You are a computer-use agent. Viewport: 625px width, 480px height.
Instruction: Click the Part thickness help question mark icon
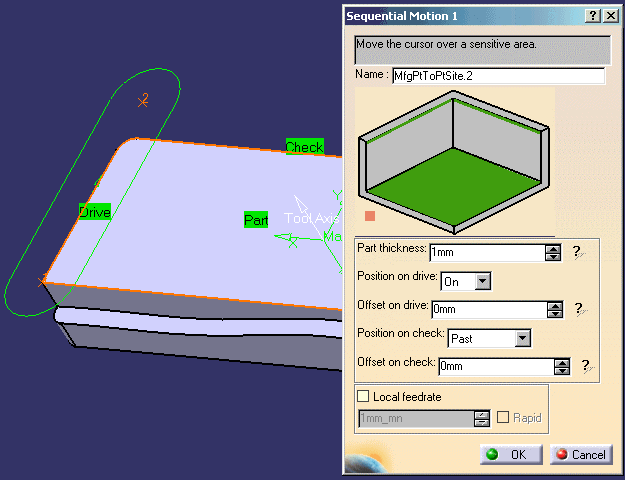click(x=577, y=253)
